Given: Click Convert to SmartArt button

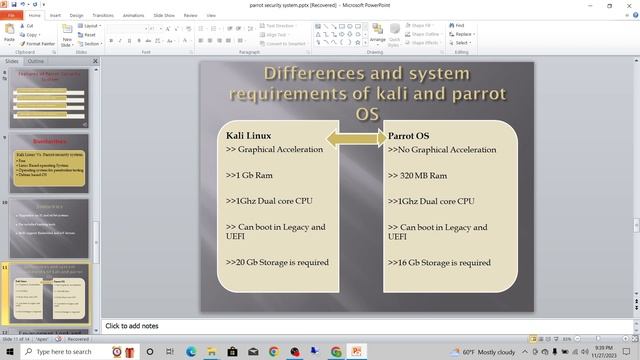Looking at the screenshot, I should coord(283,44).
